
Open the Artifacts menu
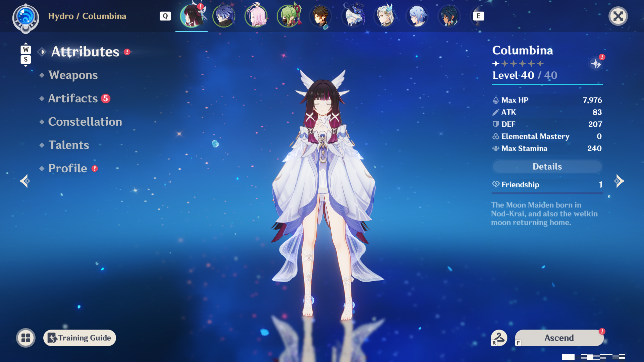pos(73,99)
